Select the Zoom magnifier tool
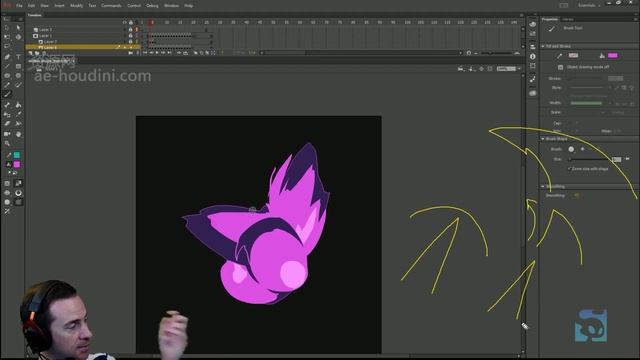 coord(7,143)
